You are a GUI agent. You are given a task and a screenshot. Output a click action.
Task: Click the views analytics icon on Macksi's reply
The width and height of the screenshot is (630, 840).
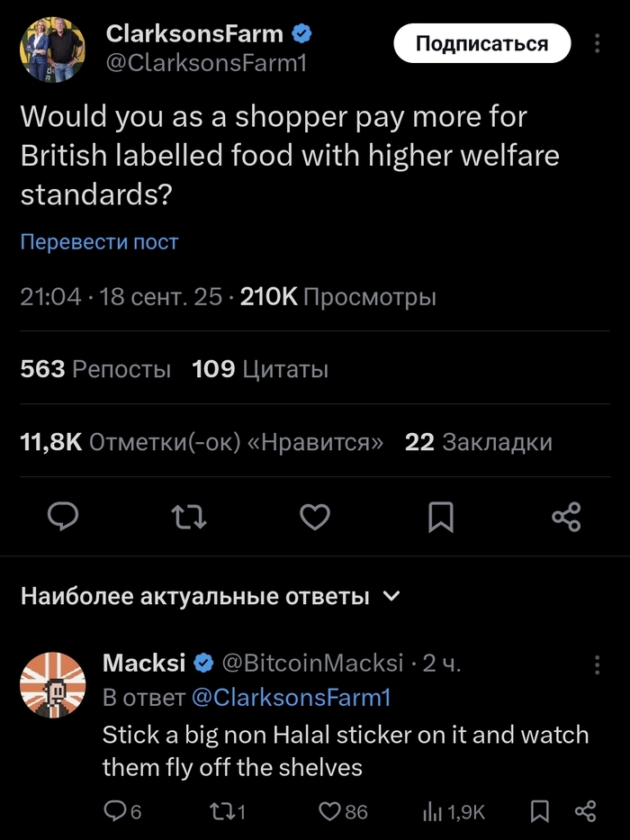[430, 811]
